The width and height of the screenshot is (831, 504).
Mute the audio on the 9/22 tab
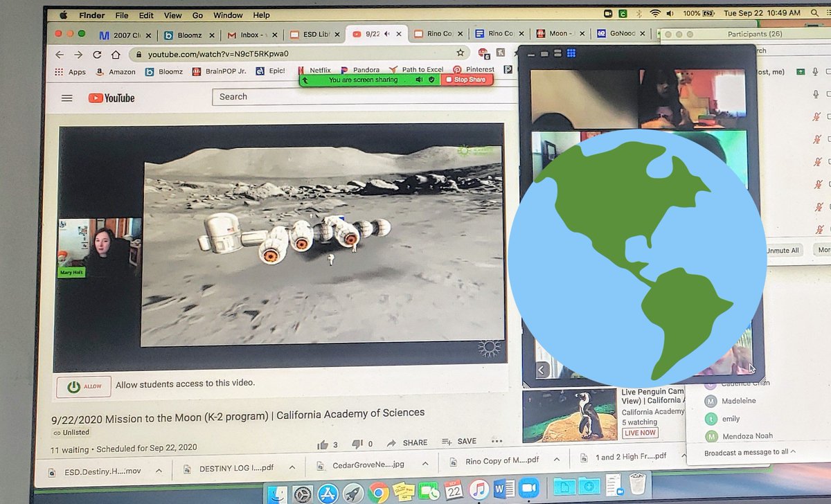click(x=388, y=34)
